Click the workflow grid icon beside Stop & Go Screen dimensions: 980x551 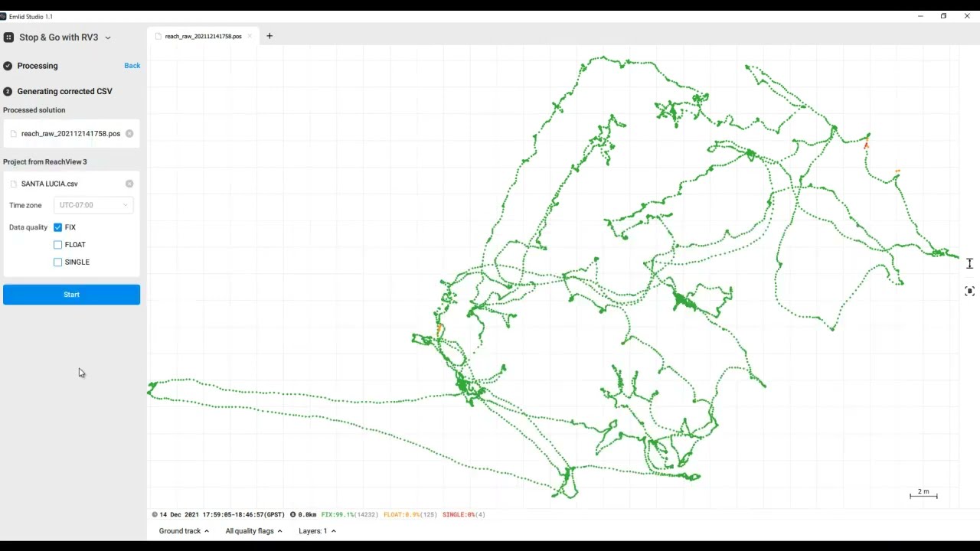coord(8,37)
